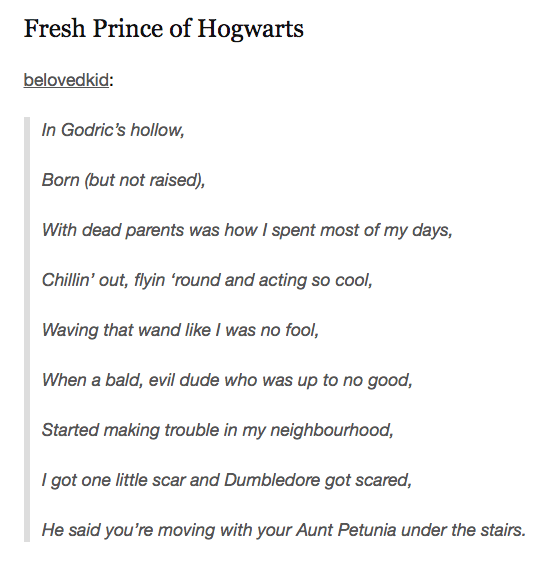
Task: Click the line about the bald, evil dude
Action: pos(227,380)
